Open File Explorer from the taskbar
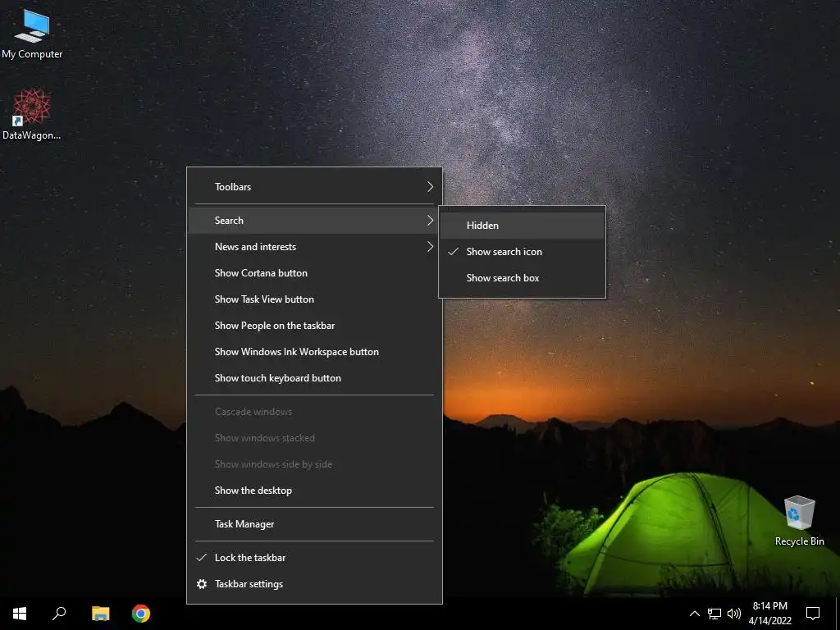The image size is (840, 630). [100, 614]
